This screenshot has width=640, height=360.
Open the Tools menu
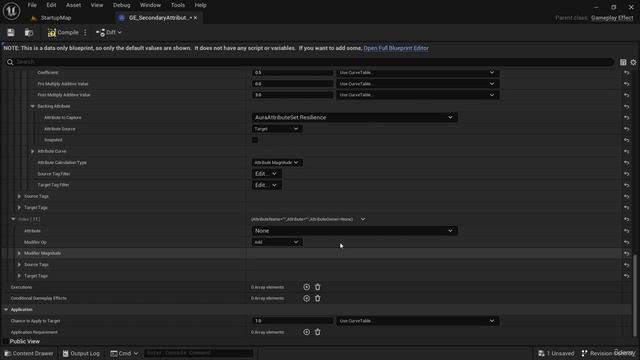click(x=178, y=5)
